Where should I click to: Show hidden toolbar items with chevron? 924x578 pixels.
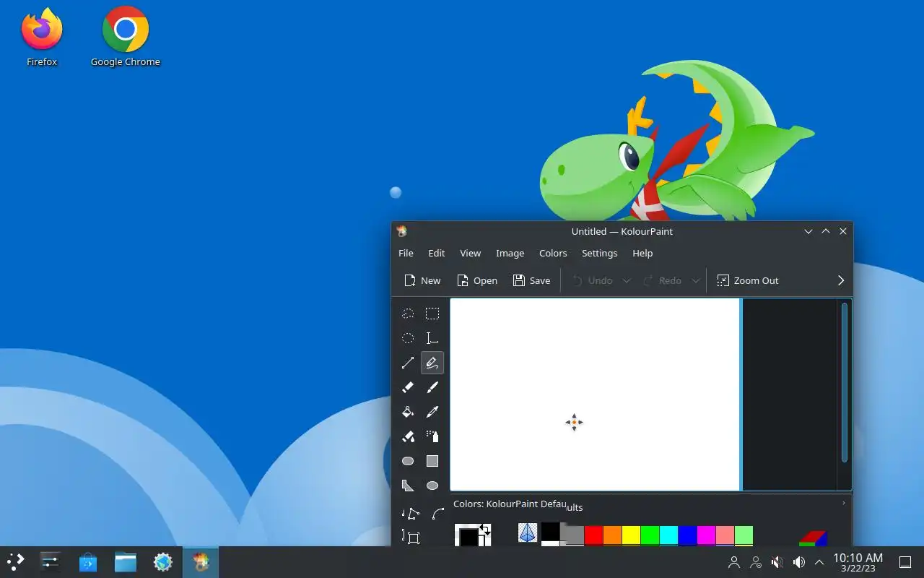point(840,280)
